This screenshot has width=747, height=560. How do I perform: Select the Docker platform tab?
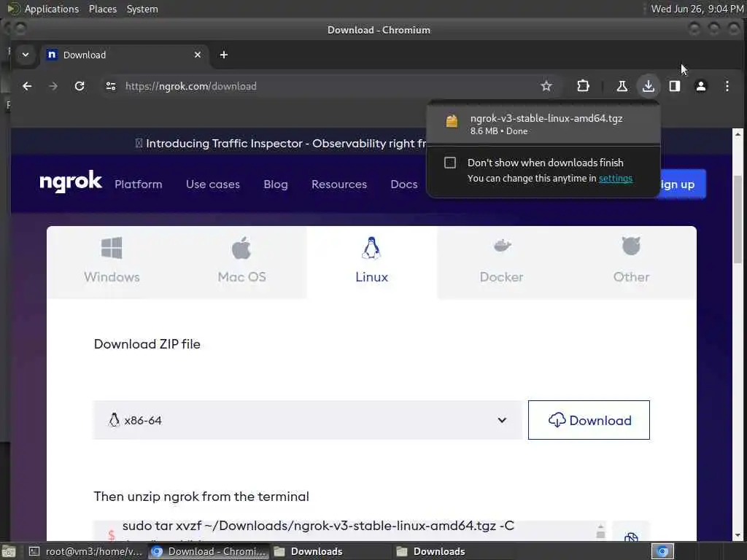pyautogui.click(x=502, y=262)
